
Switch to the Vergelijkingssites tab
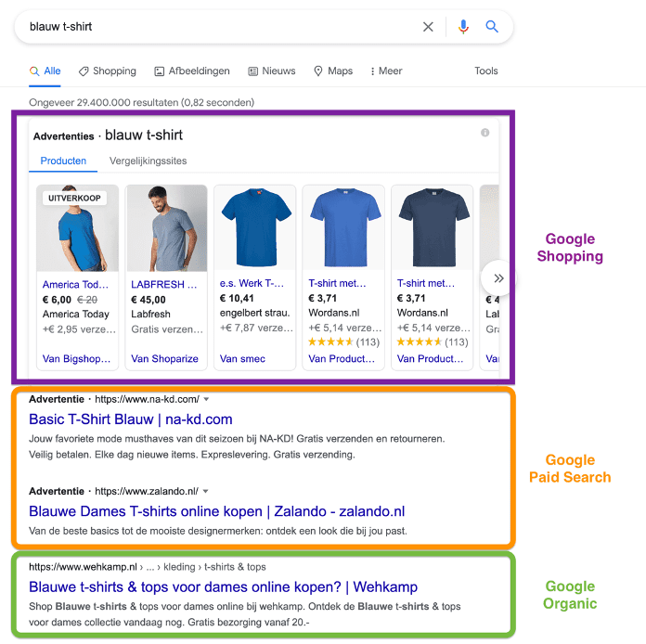coord(148,161)
